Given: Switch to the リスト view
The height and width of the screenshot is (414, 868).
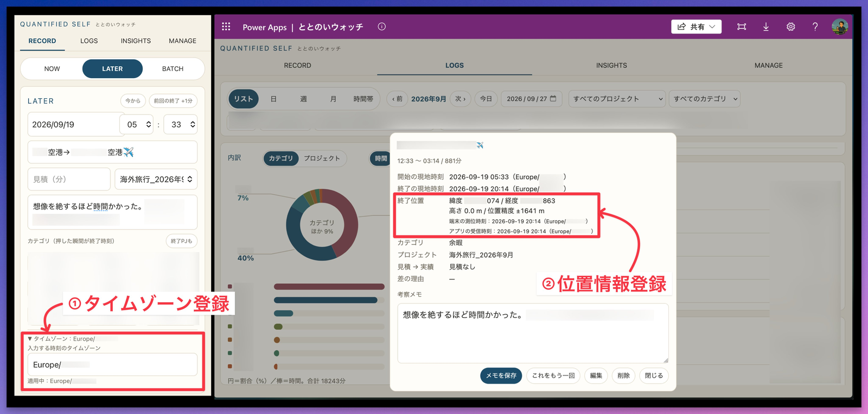Looking at the screenshot, I should pyautogui.click(x=244, y=99).
